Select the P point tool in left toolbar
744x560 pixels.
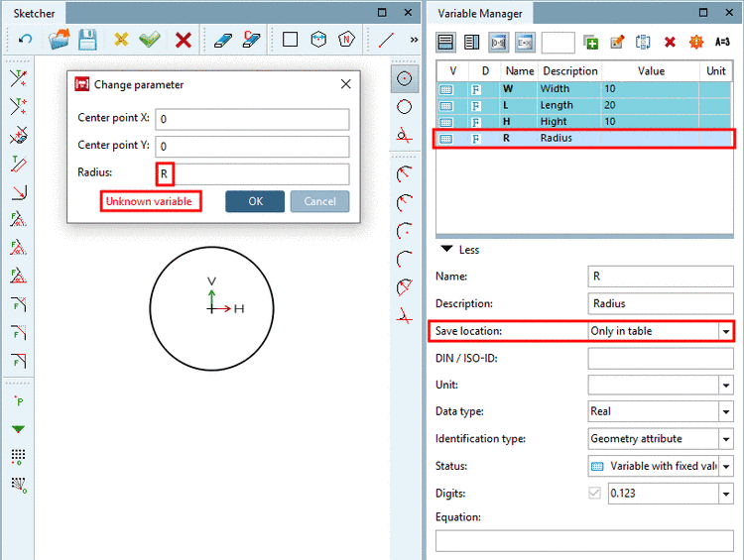pyautogui.click(x=19, y=401)
